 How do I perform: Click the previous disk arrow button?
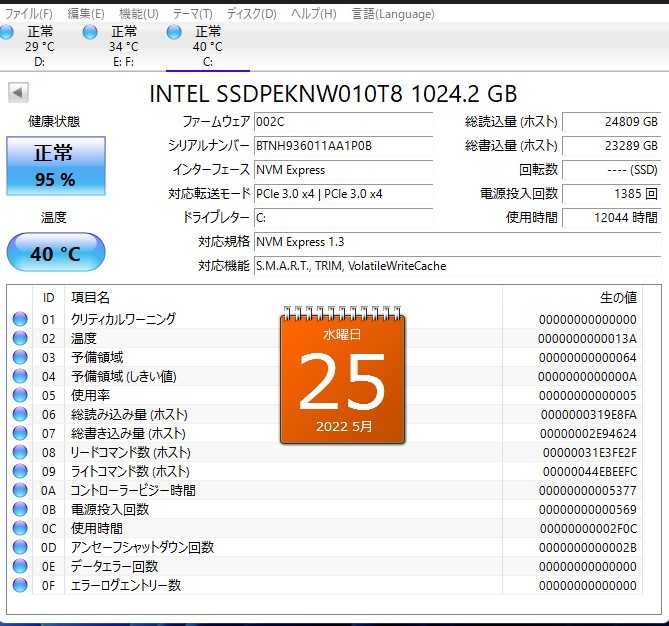18,93
